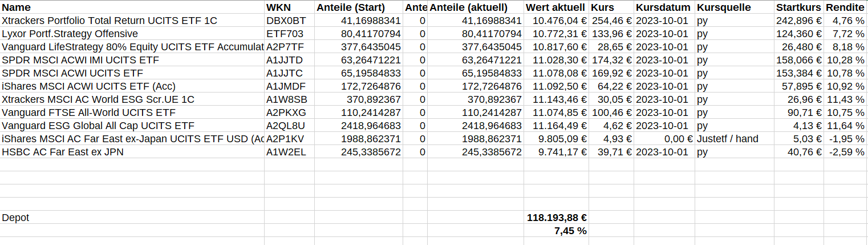Select the 254,46 € Kurs cell
The image size is (868, 245).
pyautogui.click(x=612, y=21)
